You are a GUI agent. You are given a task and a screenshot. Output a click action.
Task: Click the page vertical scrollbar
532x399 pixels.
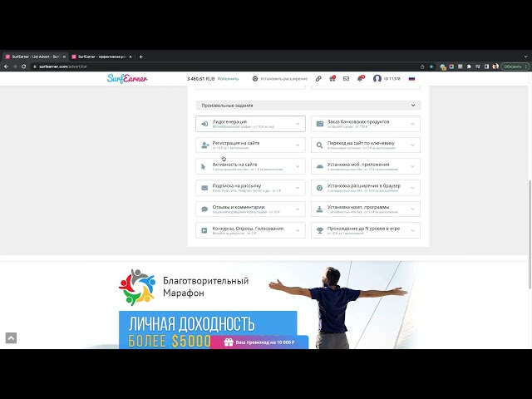[x=530, y=234]
